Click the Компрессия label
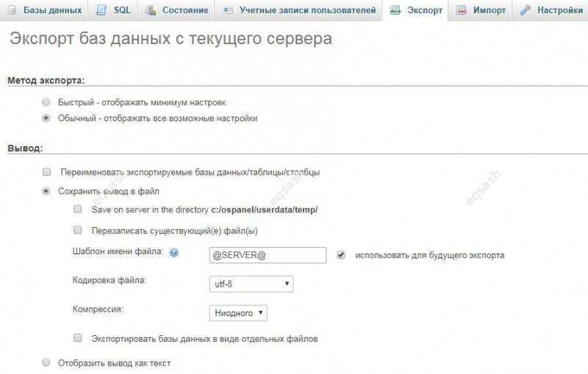Image resolution: width=588 pixels, height=374 pixels. pyautogui.click(x=98, y=309)
